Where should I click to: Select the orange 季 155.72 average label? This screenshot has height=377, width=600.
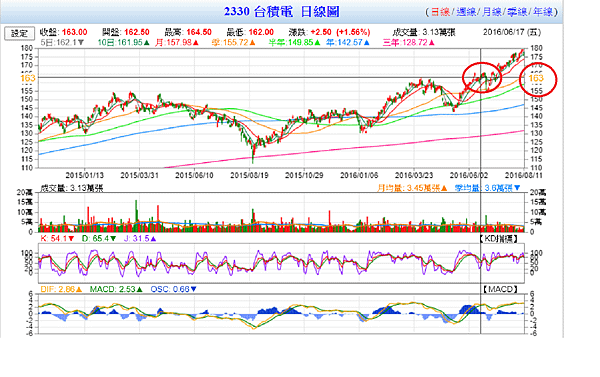point(233,42)
